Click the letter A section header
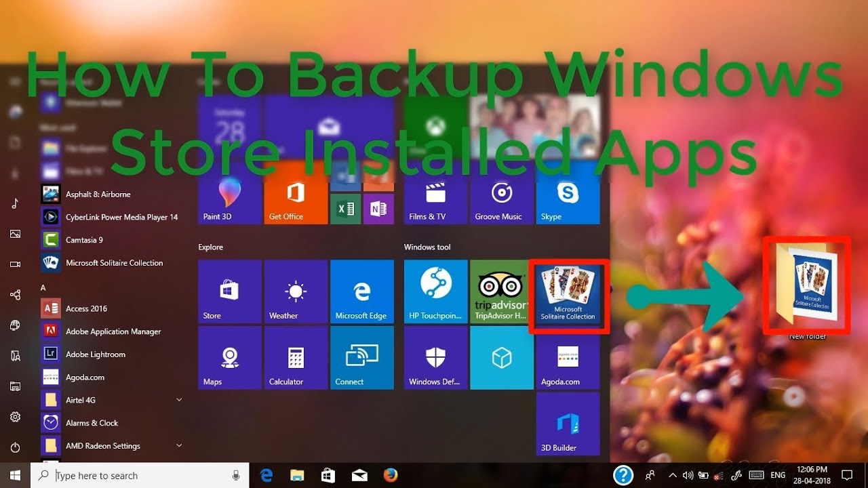Screen dimensions: 868x488 pyautogui.click(x=43, y=287)
